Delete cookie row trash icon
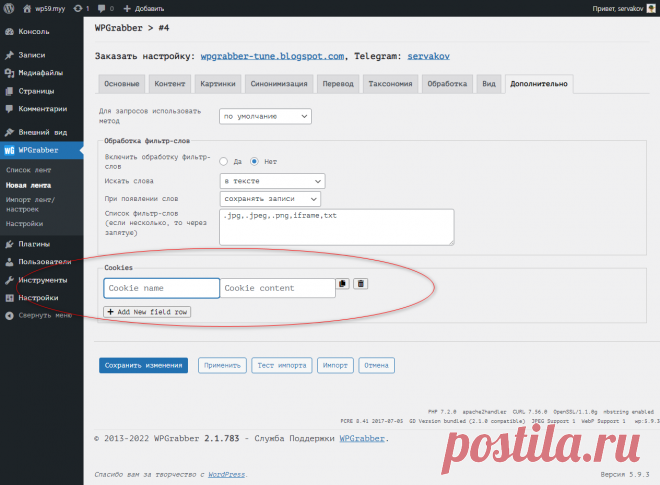 pyautogui.click(x=360, y=284)
